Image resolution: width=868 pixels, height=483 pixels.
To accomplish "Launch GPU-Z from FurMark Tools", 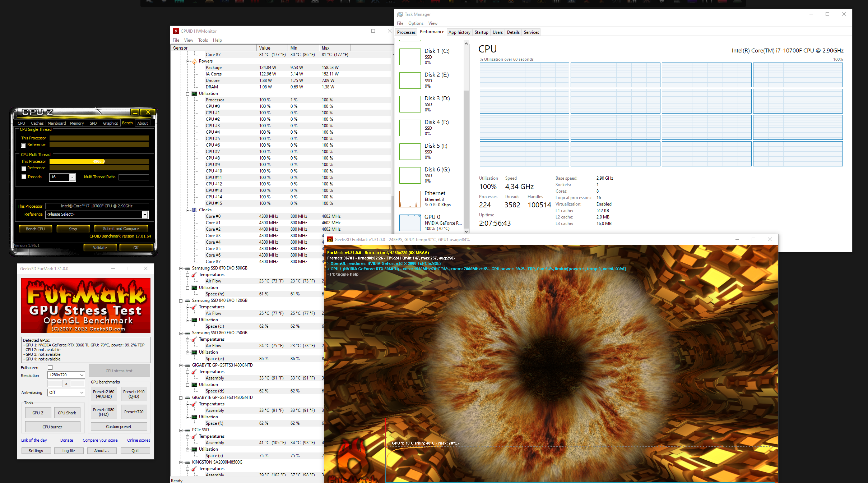I will tap(38, 413).
